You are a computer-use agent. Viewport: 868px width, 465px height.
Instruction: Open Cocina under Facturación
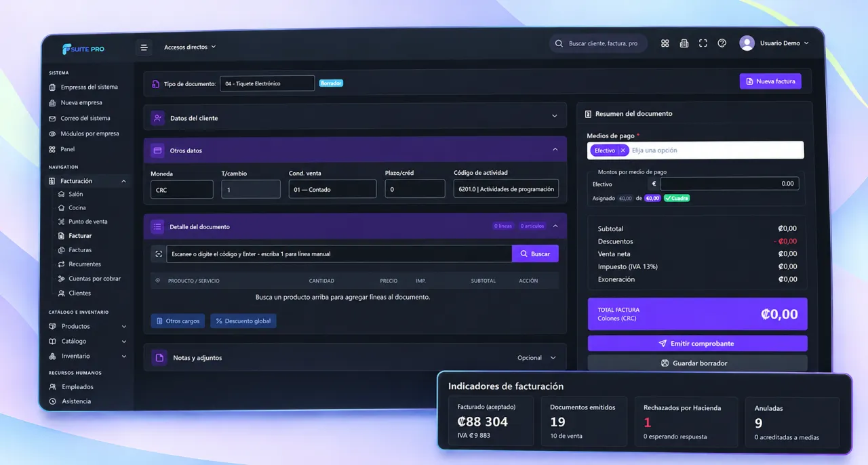click(73, 207)
